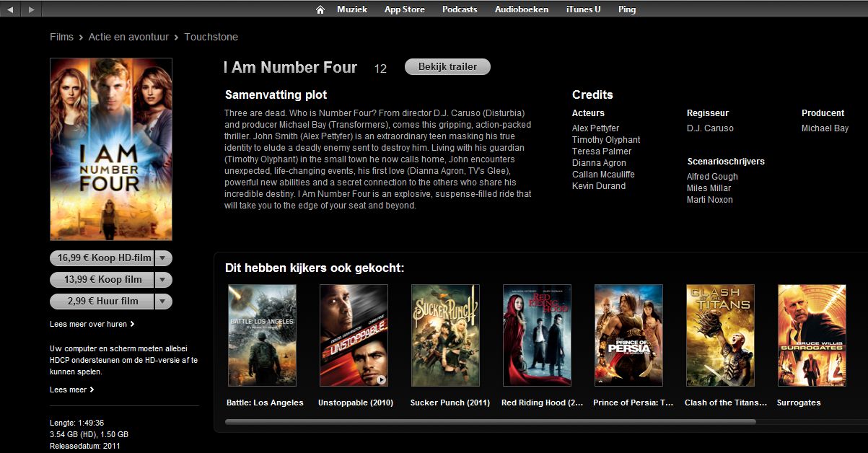Click the horizontal scrollbar under related films
Viewport: 868px width, 453px height.
[491, 422]
